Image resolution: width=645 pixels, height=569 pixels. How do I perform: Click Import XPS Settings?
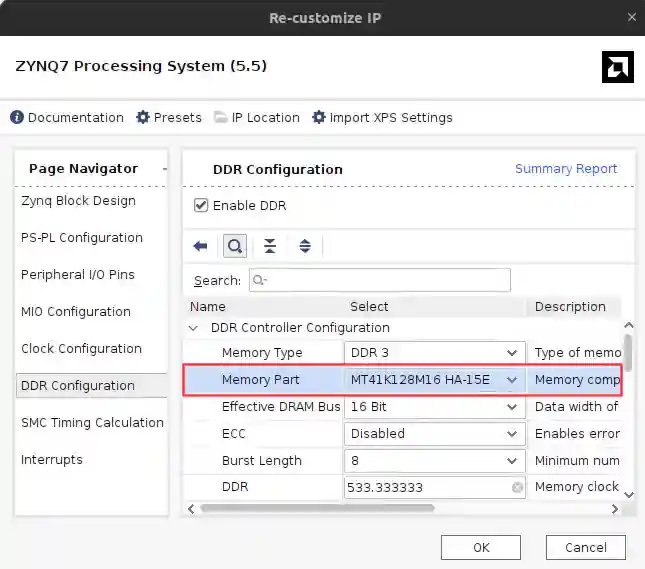pos(382,118)
